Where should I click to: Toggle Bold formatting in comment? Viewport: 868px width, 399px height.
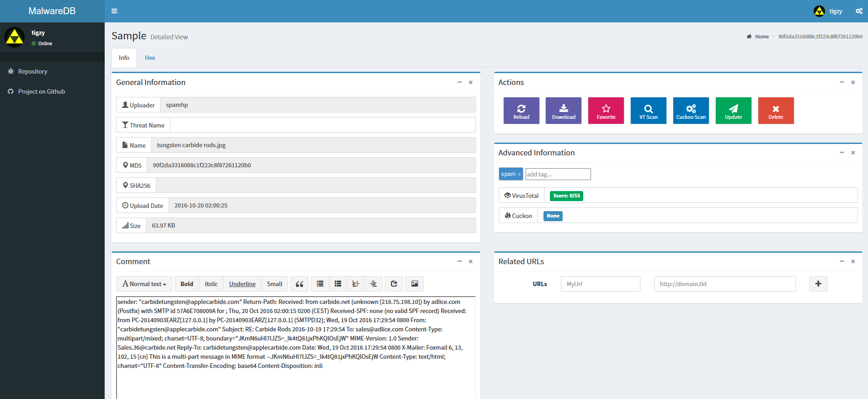pyautogui.click(x=186, y=284)
